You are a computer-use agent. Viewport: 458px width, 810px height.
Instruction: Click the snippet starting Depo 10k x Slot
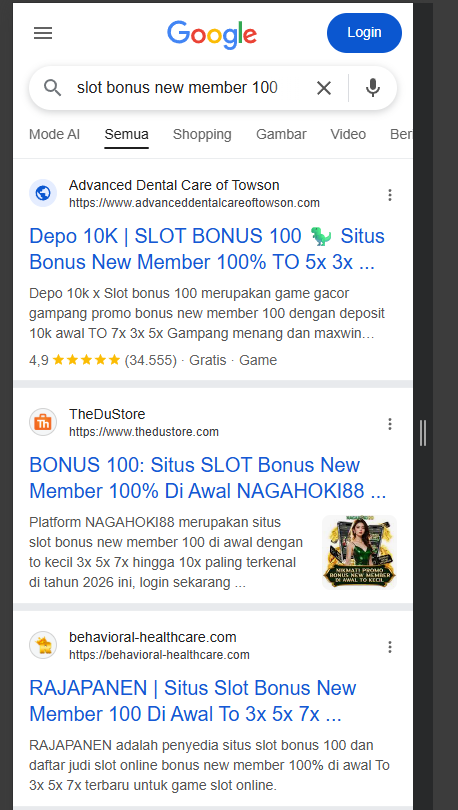[207, 314]
